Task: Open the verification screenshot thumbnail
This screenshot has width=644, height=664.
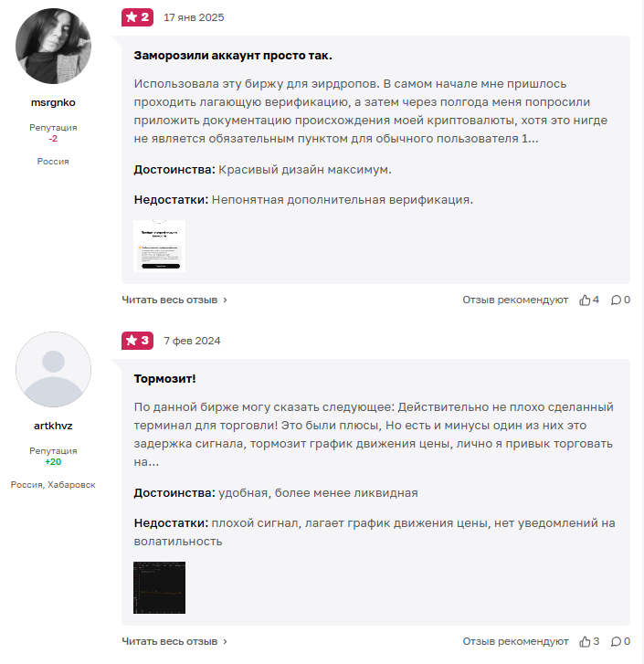Action: coord(159,246)
